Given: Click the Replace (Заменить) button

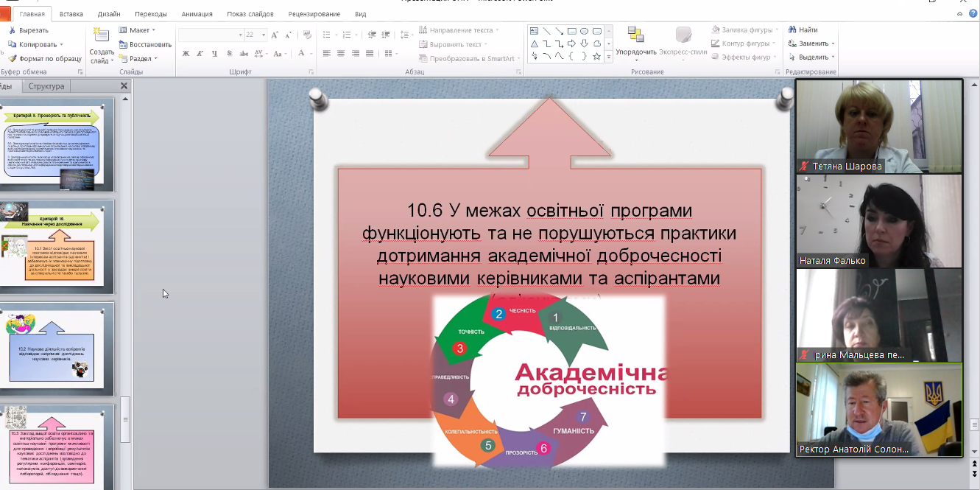Looking at the screenshot, I should (813, 43).
